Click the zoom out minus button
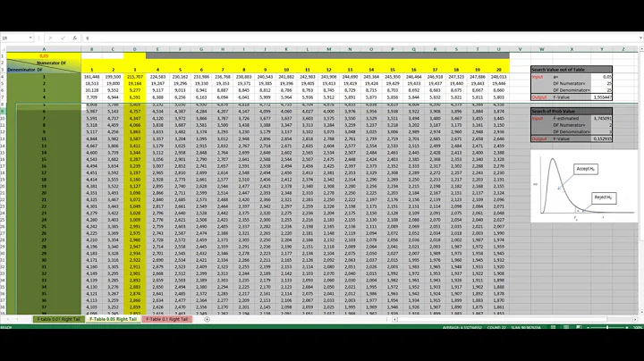Screen dimensions: 644x361 tap(589, 327)
